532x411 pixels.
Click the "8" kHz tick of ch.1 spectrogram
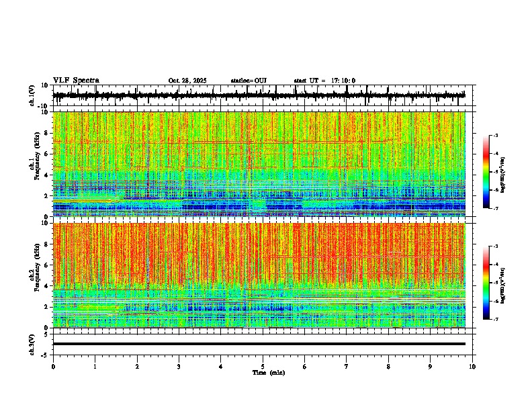[x=46, y=133]
